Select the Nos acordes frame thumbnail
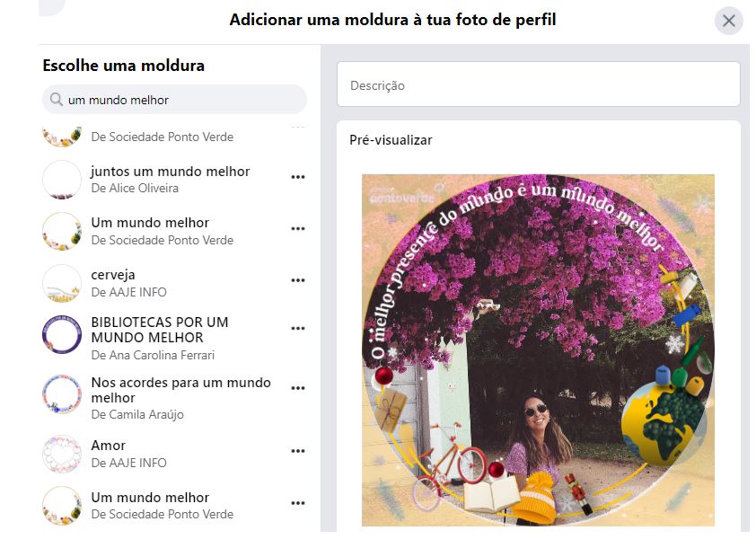 (x=62, y=394)
